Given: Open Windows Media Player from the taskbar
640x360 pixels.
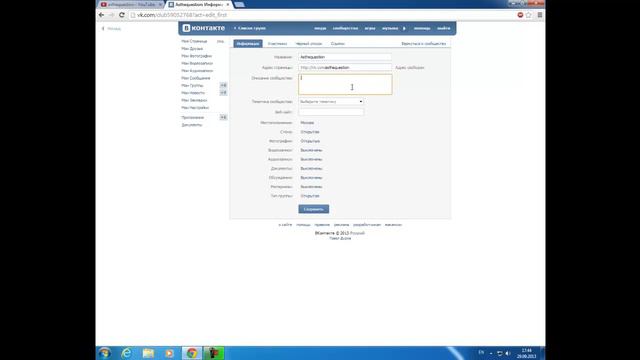Looking at the screenshot, I should point(169,353).
